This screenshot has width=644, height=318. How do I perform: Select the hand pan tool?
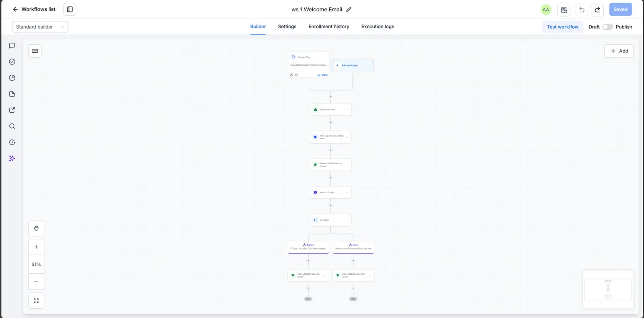click(36, 228)
